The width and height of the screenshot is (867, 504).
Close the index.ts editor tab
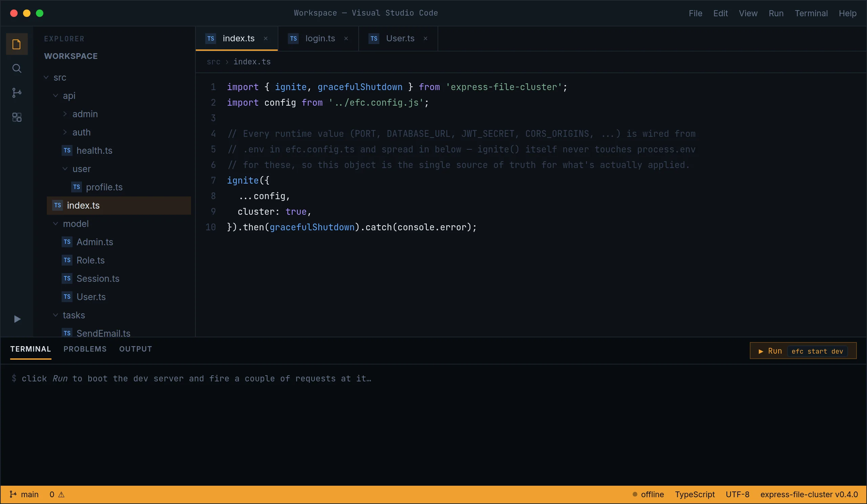(266, 39)
